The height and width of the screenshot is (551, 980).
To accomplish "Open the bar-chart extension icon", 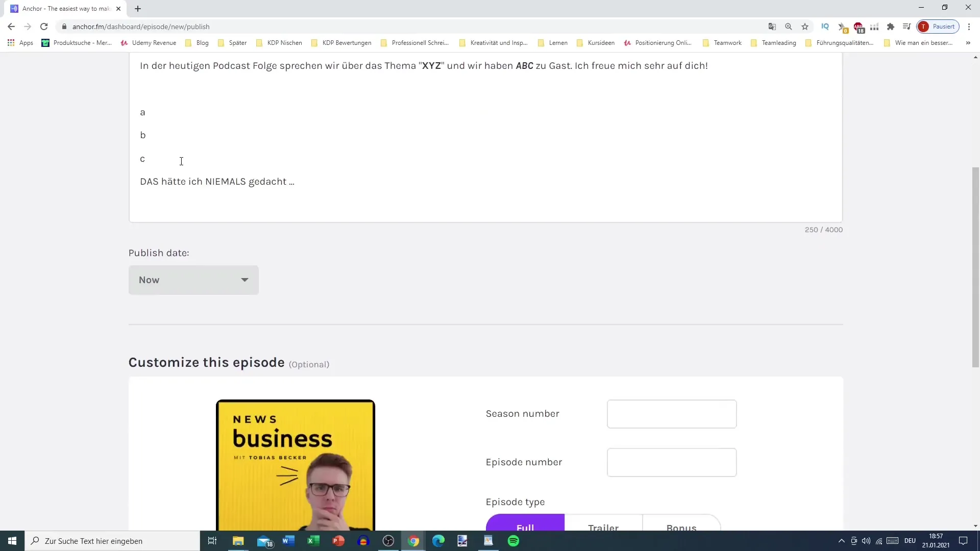I will pos(874,27).
